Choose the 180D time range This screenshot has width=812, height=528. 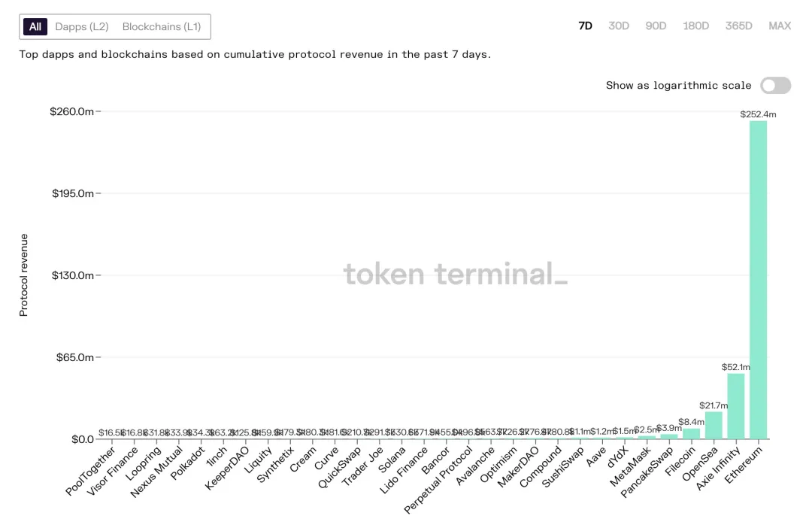tap(695, 26)
